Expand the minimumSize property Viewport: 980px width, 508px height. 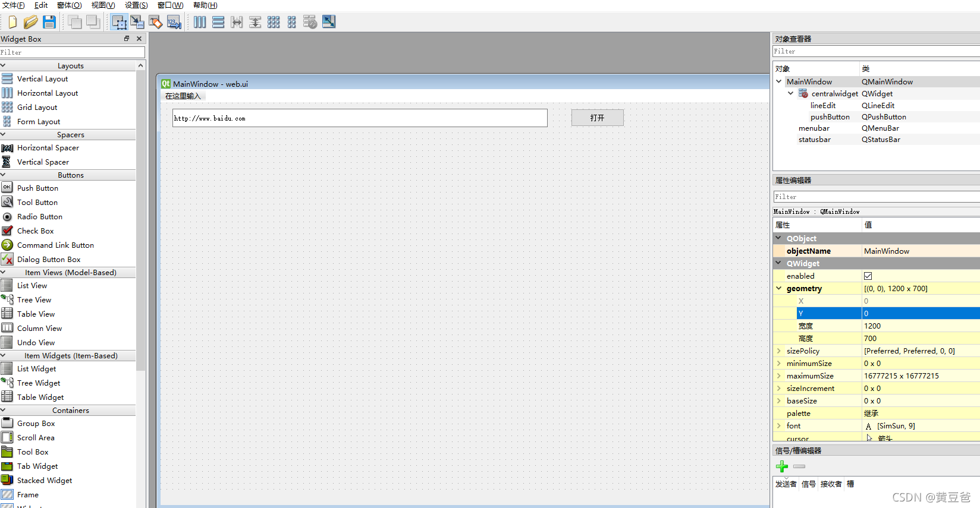[778, 363]
